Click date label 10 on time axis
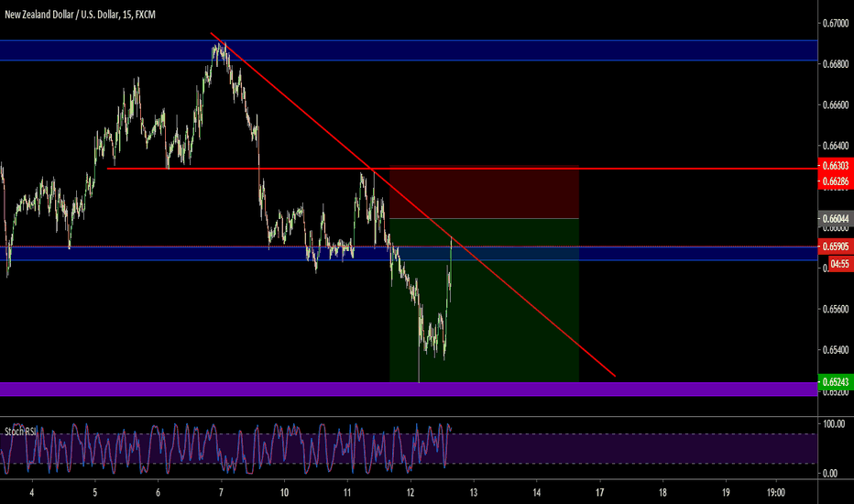 click(x=284, y=493)
